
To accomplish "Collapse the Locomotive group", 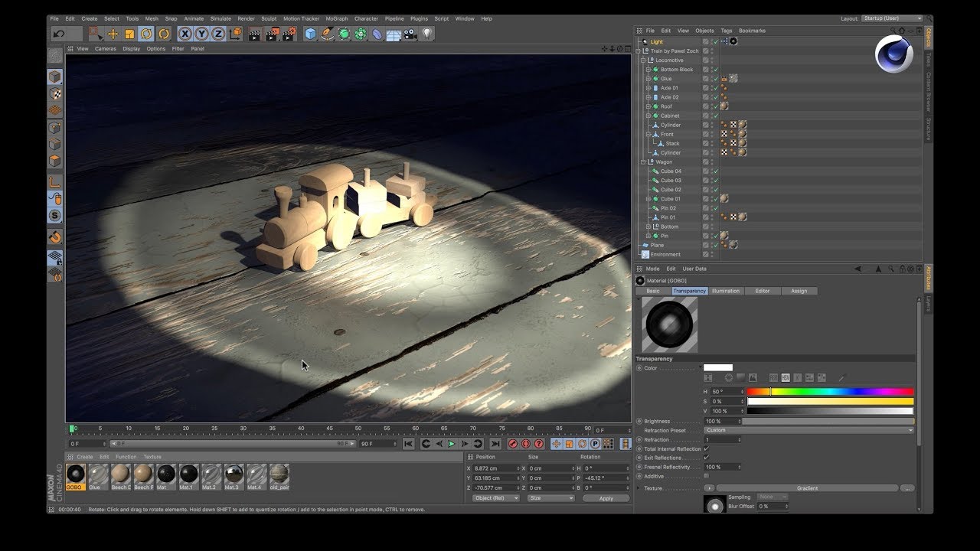I will click(643, 60).
